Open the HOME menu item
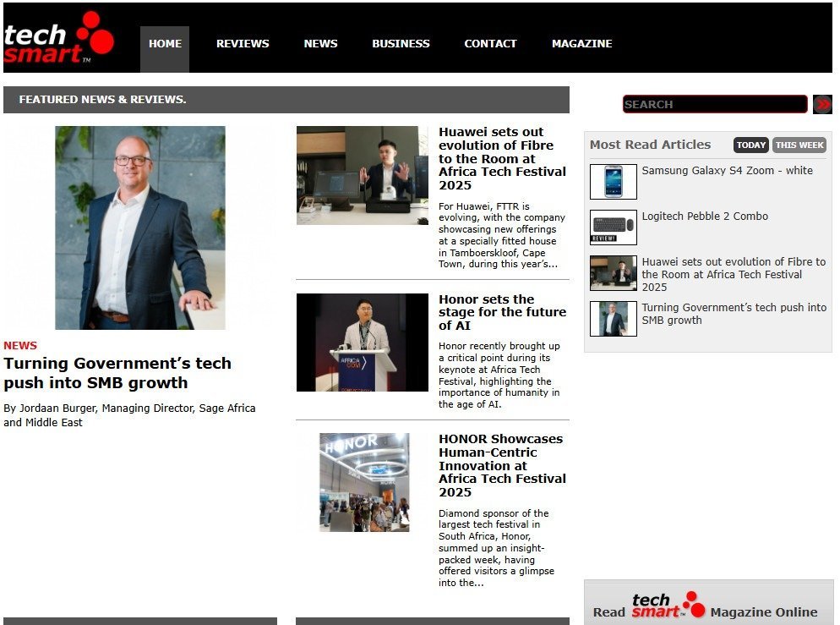This screenshot has height=625, width=840. (165, 49)
